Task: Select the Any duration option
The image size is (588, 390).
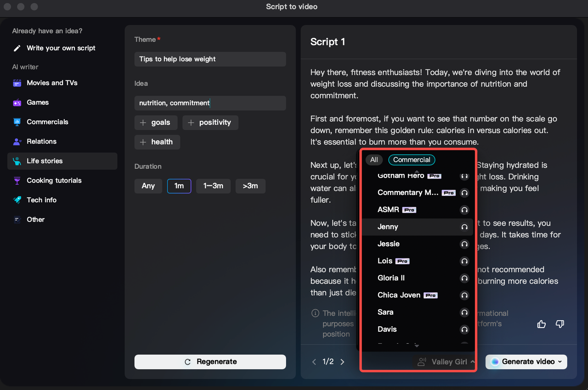Action: point(148,186)
